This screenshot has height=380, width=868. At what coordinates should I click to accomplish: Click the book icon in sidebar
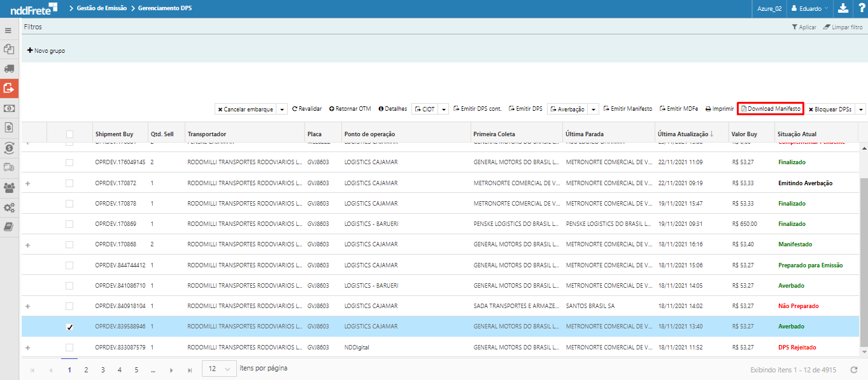click(9, 227)
